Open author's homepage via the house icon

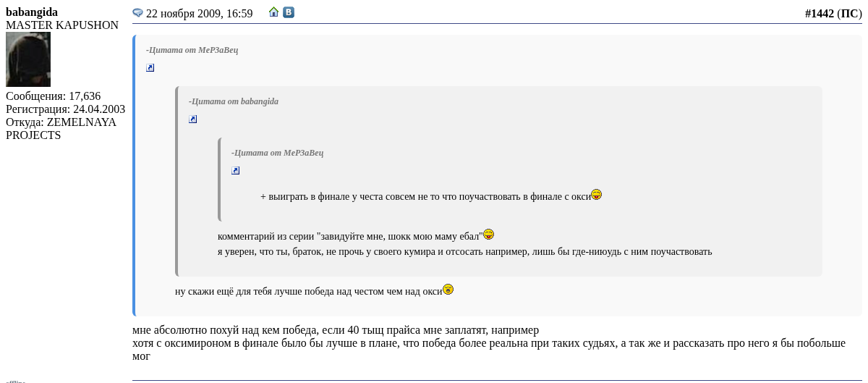pyautogui.click(x=273, y=12)
